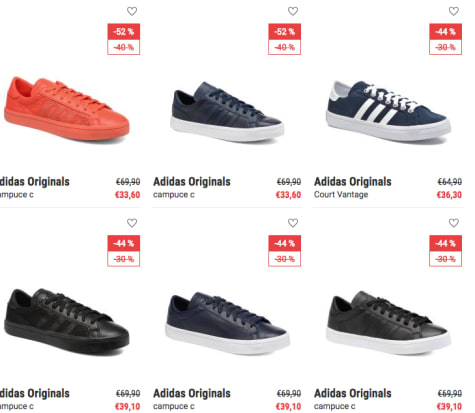Add Court Vantage to wishlist via heart
This screenshot has width=475, height=413.
454,11
